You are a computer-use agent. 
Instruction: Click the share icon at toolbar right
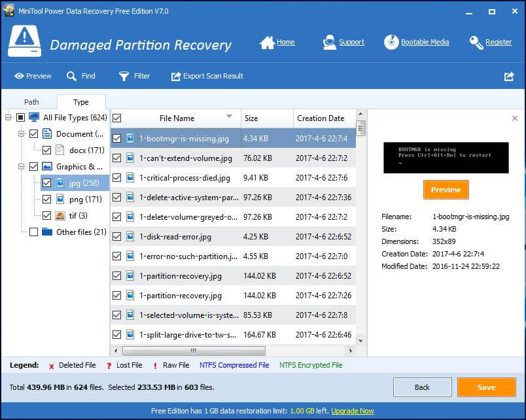pos(509,76)
